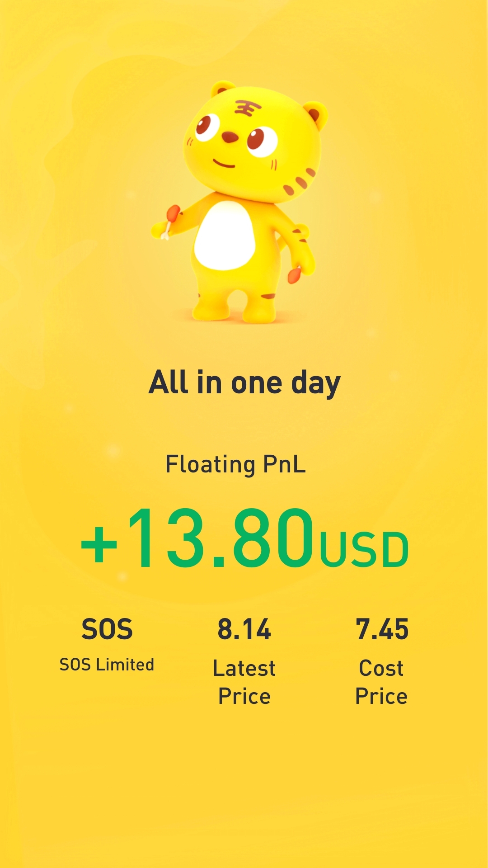Select the "All in one day" heading
This screenshot has height=868, width=488.
(x=244, y=383)
